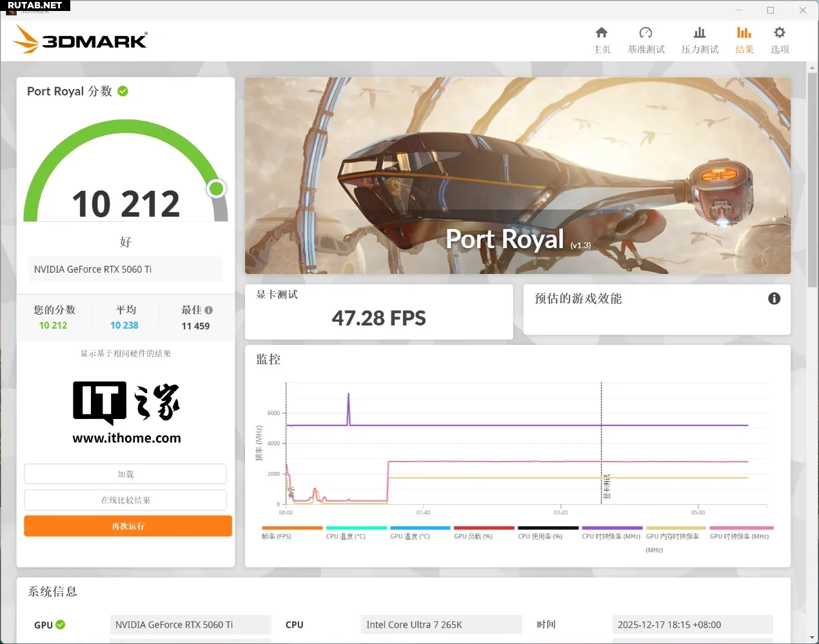This screenshot has height=644, width=819.
Task: Toggle the GPU 负载 (%) legend series
Action: (x=484, y=528)
